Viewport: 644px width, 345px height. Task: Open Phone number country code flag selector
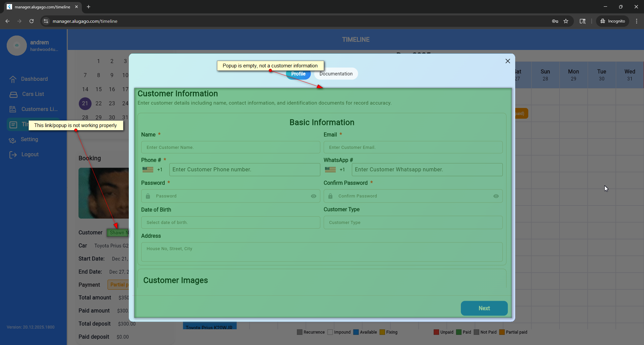pos(148,170)
